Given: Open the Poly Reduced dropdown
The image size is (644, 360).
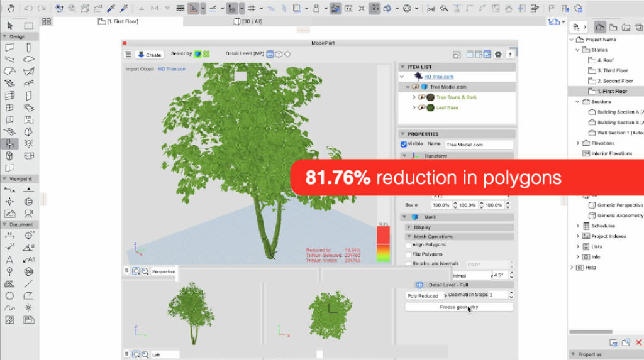Looking at the screenshot, I should 423,296.
